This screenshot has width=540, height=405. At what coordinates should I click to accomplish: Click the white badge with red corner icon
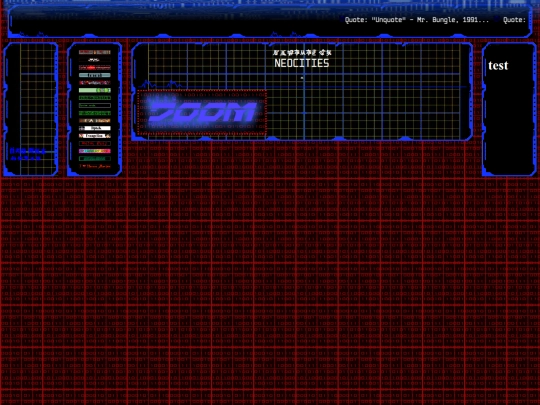[95, 136]
